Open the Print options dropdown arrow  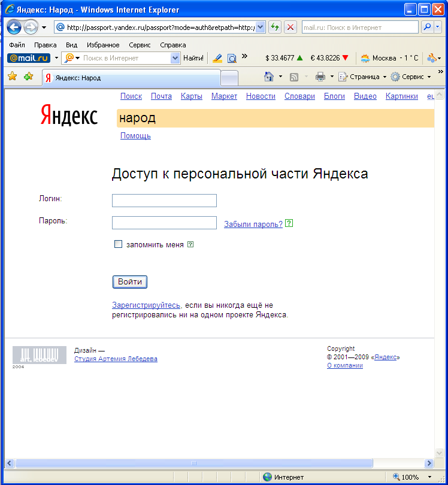[332, 77]
